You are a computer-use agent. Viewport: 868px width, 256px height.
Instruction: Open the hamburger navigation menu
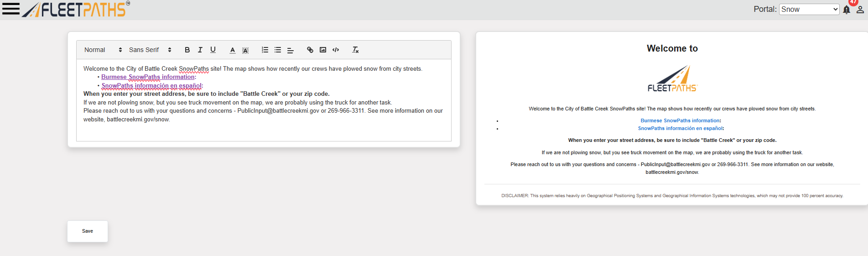pos(11,9)
